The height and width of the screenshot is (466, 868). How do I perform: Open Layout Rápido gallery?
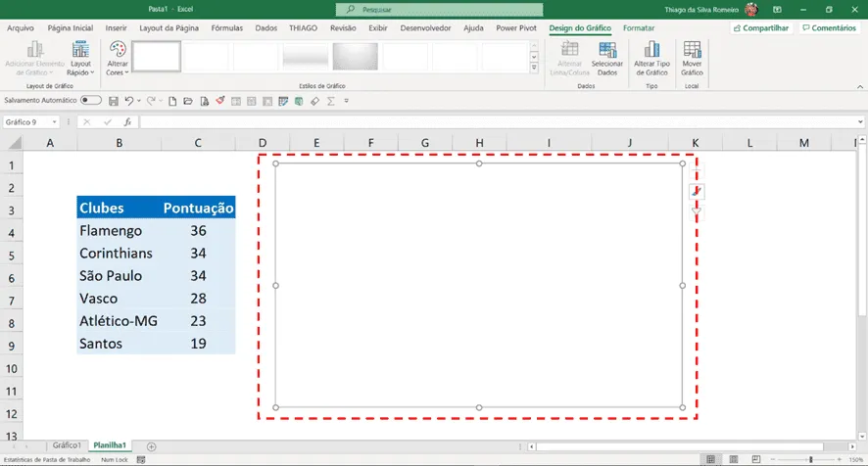80,58
